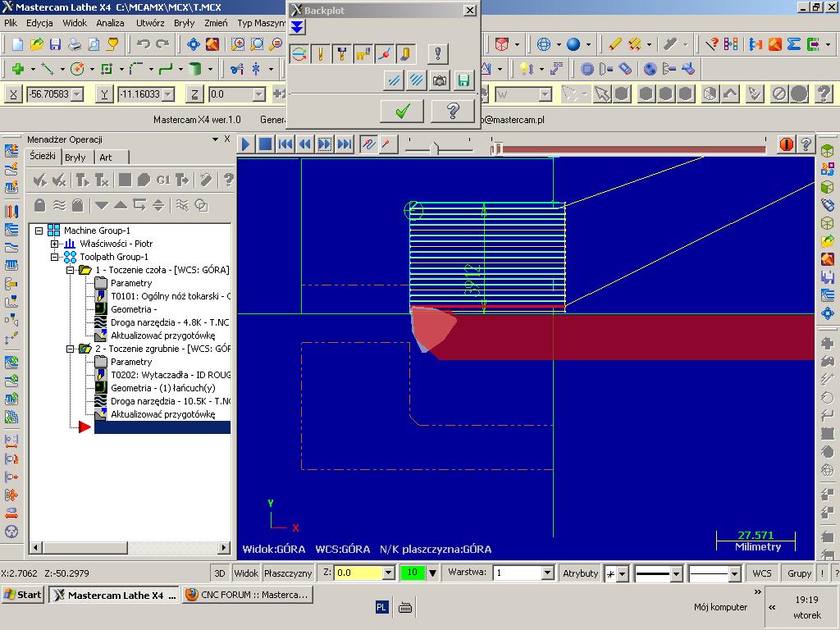Click the Atrybuty status bar button
The height and width of the screenshot is (630, 840).
pos(580,573)
